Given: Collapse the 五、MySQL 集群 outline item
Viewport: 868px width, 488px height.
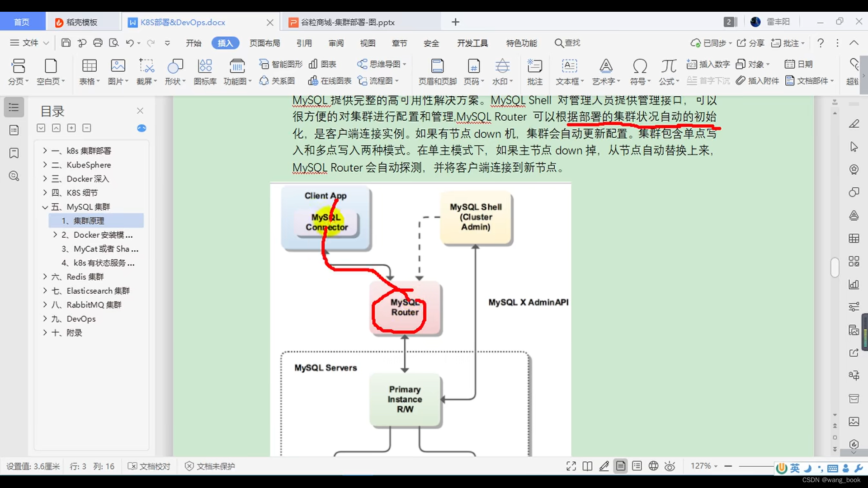Looking at the screenshot, I should [45, 207].
